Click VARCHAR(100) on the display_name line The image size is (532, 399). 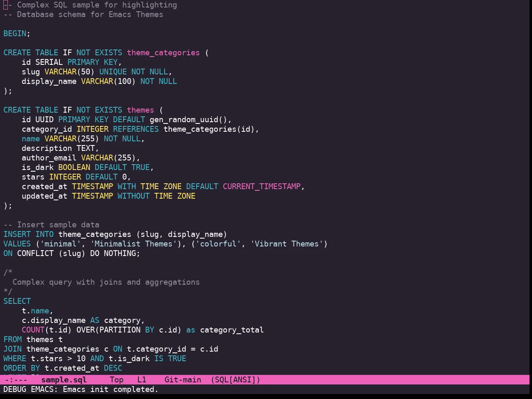pyautogui.click(x=108, y=81)
